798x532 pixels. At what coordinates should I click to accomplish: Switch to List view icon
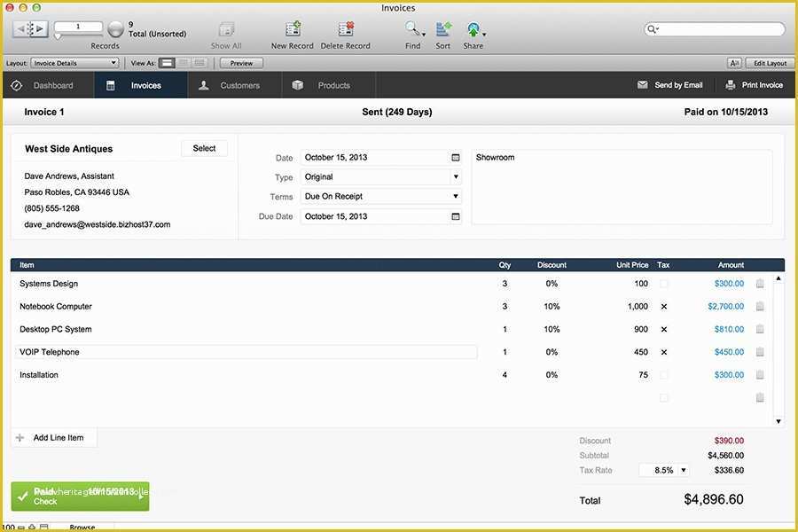(184, 63)
